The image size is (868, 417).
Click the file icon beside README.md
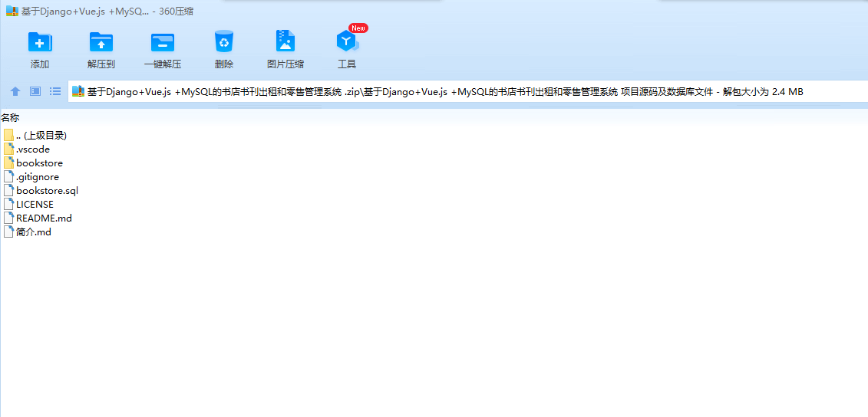pos(8,218)
